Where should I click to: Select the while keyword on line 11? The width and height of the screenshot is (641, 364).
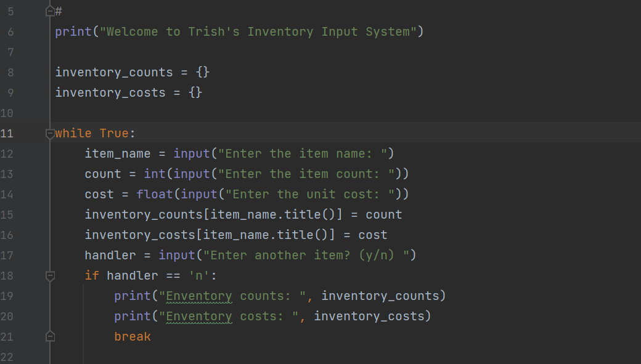[73, 133]
